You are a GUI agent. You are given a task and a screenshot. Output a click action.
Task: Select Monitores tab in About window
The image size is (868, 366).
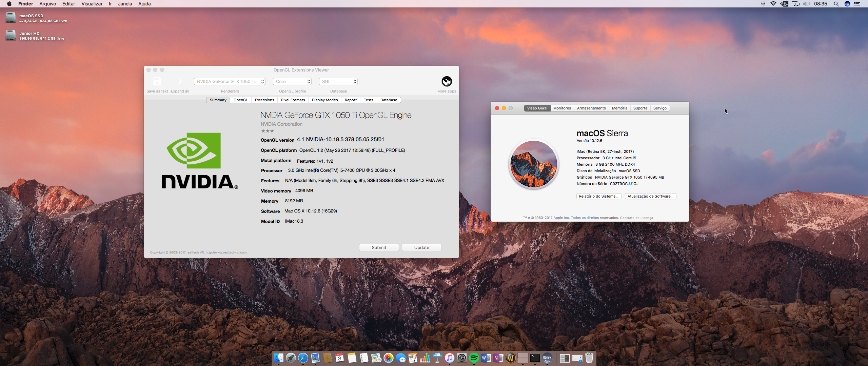pyautogui.click(x=562, y=108)
